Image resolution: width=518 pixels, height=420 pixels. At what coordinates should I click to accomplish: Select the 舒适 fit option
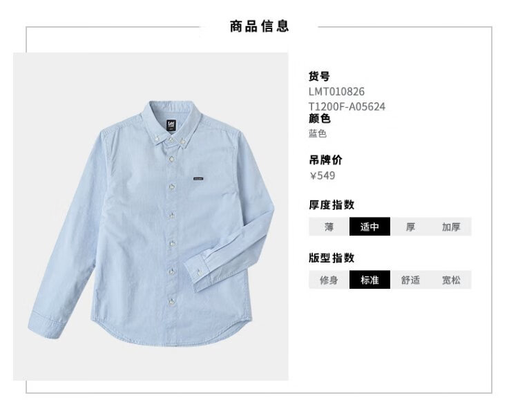point(410,280)
